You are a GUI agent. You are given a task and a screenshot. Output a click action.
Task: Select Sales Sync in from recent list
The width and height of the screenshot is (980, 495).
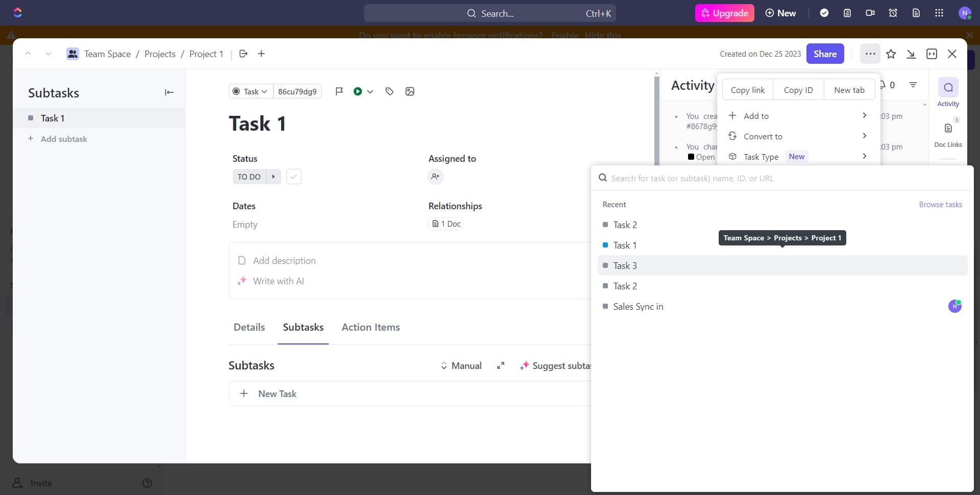(x=782, y=306)
